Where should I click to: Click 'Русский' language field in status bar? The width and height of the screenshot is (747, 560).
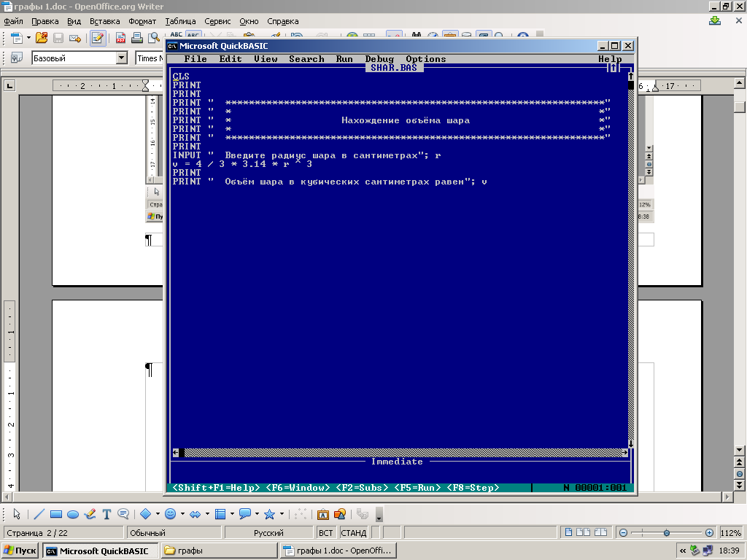click(268, 533)
